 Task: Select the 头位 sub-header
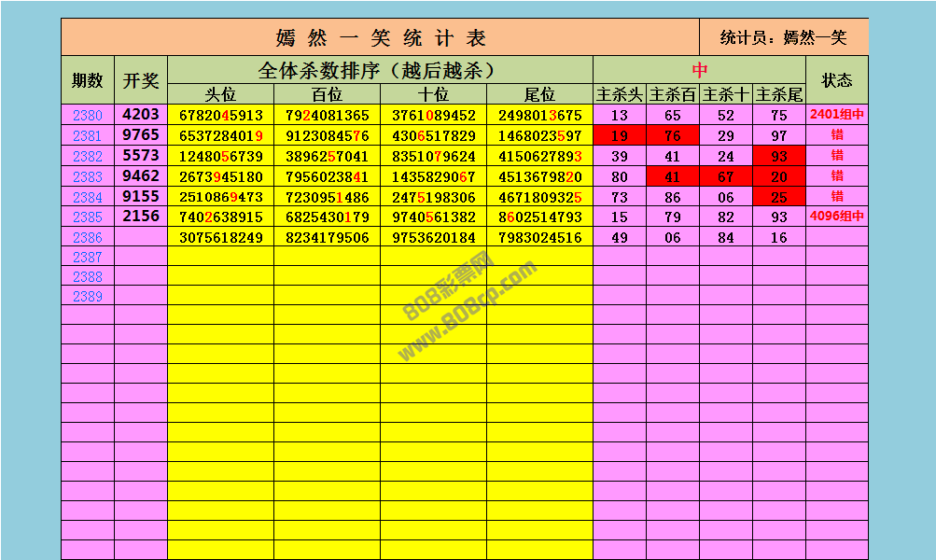(220, 94)
